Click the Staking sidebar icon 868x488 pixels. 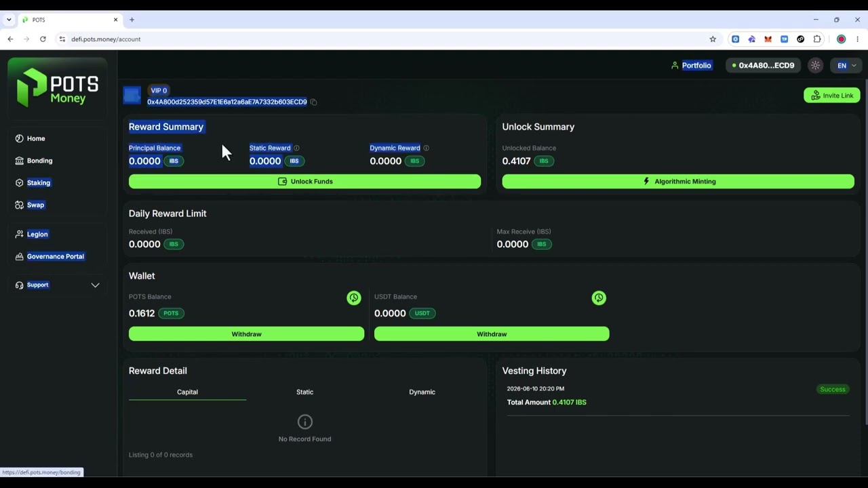coord(19,183)
